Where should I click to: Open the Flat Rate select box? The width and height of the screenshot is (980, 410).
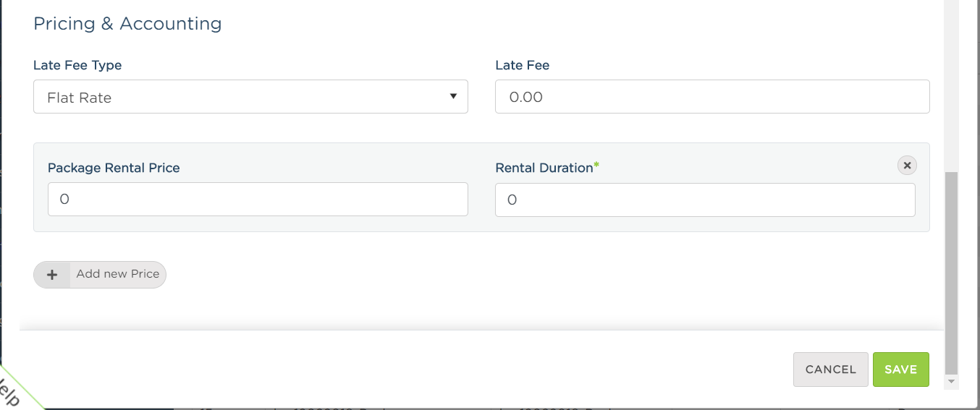[250, 97]
